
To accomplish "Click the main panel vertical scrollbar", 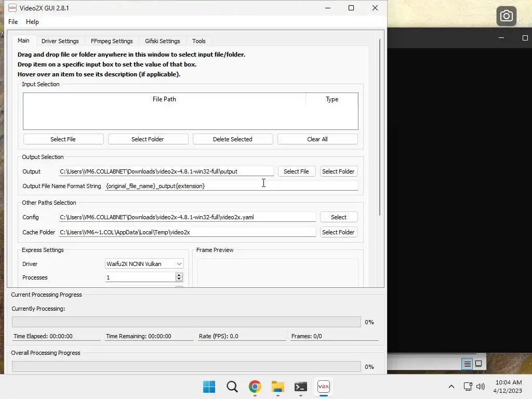I will tap(380, 127).
